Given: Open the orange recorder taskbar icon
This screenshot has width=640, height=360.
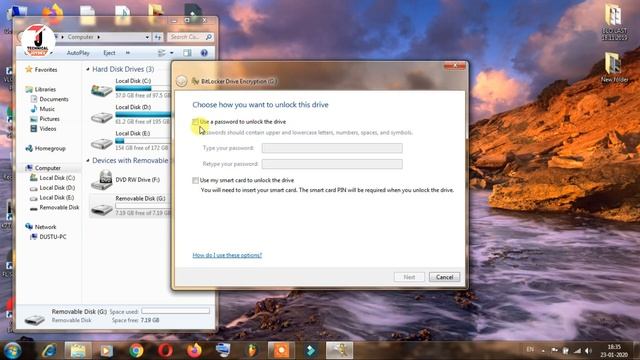Looking at the screenshot, I should tap(281, 350).
